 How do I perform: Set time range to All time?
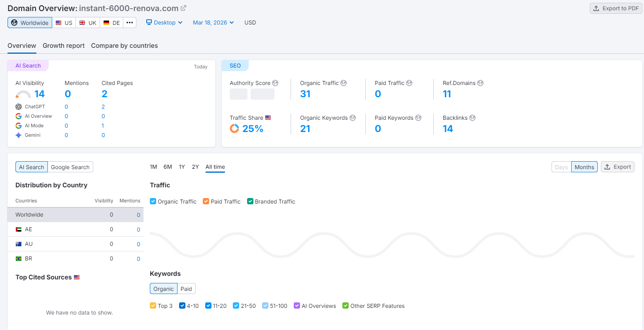(215, 167)
